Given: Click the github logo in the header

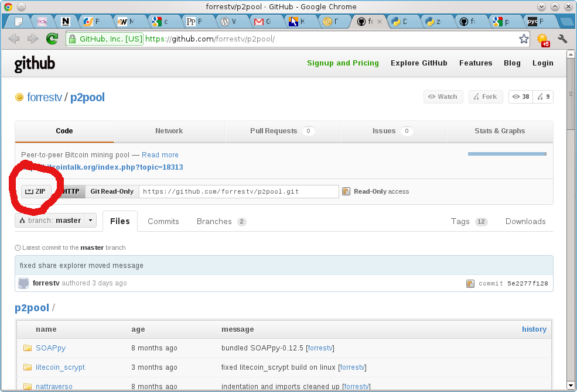Looking at the screenshot, I should [x=35, y=64].
